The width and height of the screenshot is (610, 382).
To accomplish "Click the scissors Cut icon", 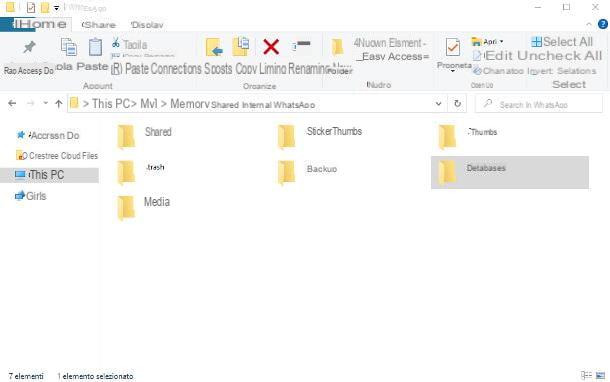I will coord(116,44).
